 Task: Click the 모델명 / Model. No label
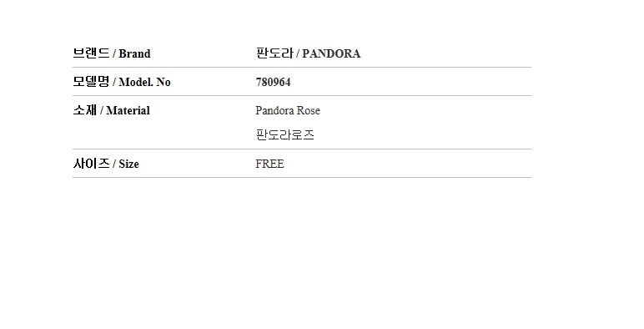122,82
